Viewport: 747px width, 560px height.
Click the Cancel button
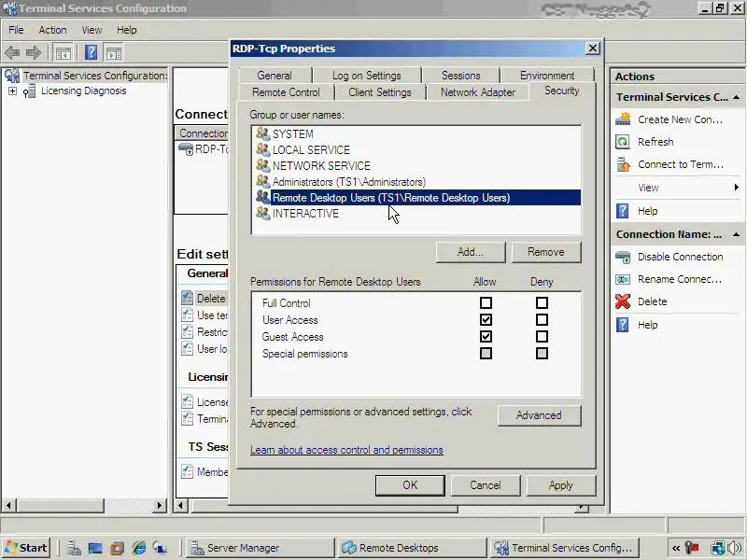[485, 485]
